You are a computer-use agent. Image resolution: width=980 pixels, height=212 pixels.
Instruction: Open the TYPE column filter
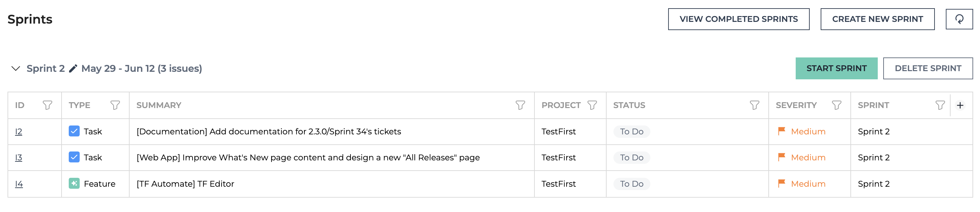point(115,105)
